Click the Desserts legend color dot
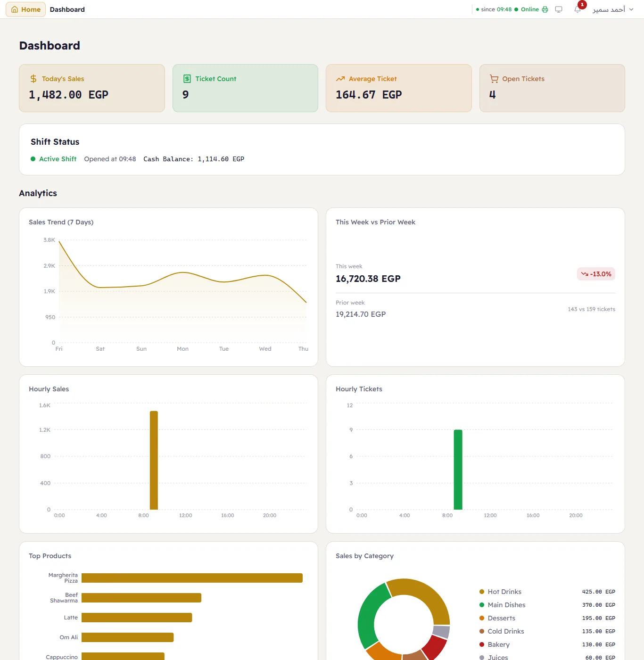Screen dimensions: 644x660 (x=482, y=618)
